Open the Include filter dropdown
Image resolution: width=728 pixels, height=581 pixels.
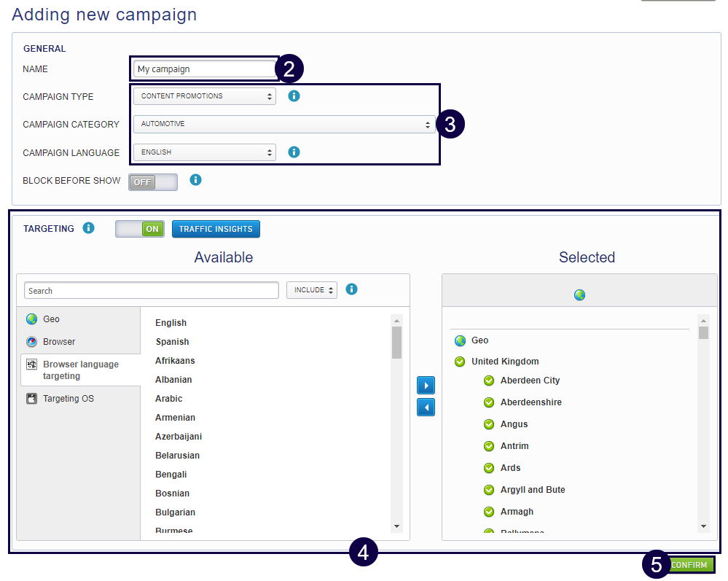(311, 290)
